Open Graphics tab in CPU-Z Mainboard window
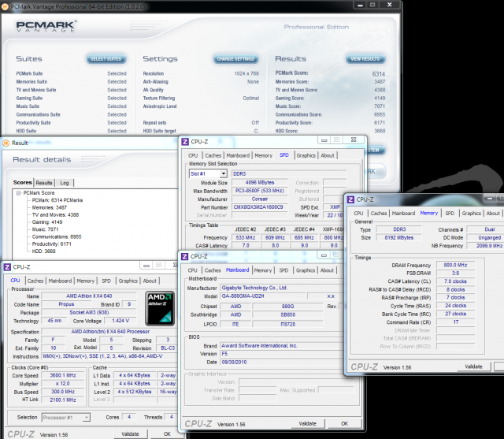This screenshot has height=439, width=504. [306, 270]
